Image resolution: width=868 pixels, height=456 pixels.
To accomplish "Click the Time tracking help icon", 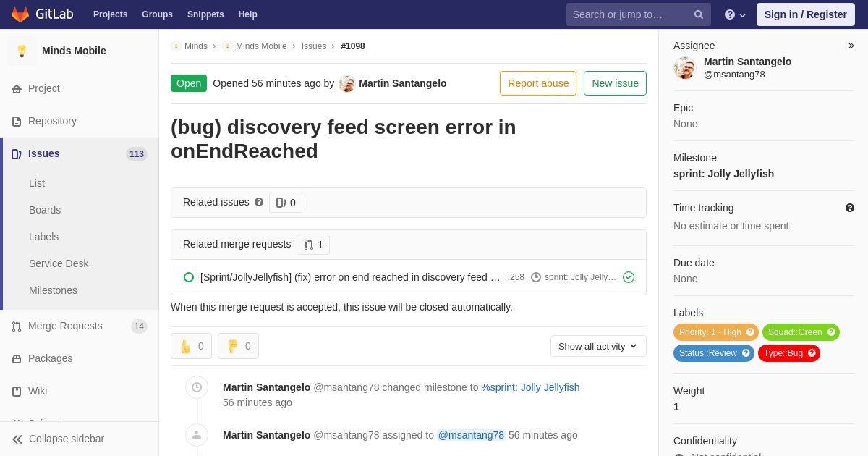I will point(850,208).
